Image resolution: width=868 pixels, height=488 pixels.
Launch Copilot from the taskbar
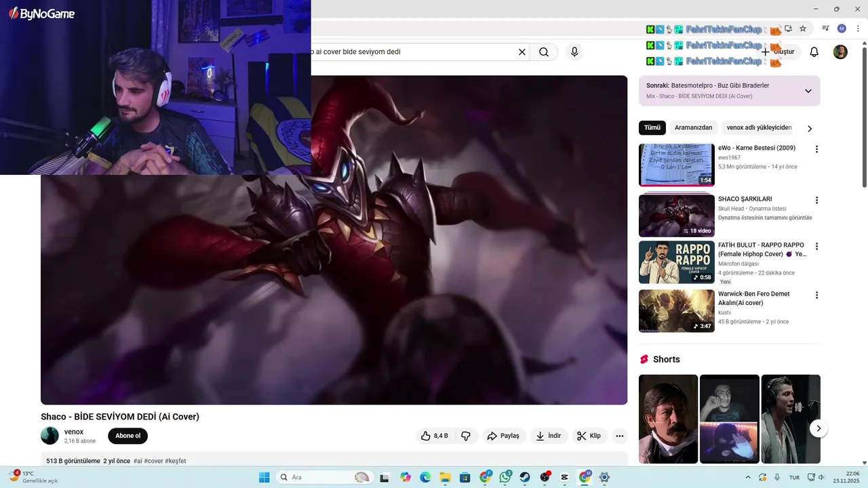click(406, 477)
